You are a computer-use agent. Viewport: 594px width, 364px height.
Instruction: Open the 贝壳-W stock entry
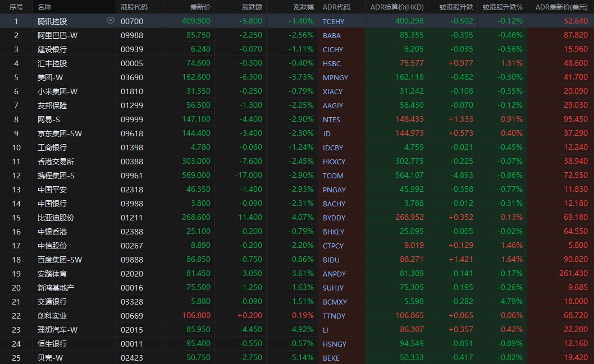pos(50,357)
